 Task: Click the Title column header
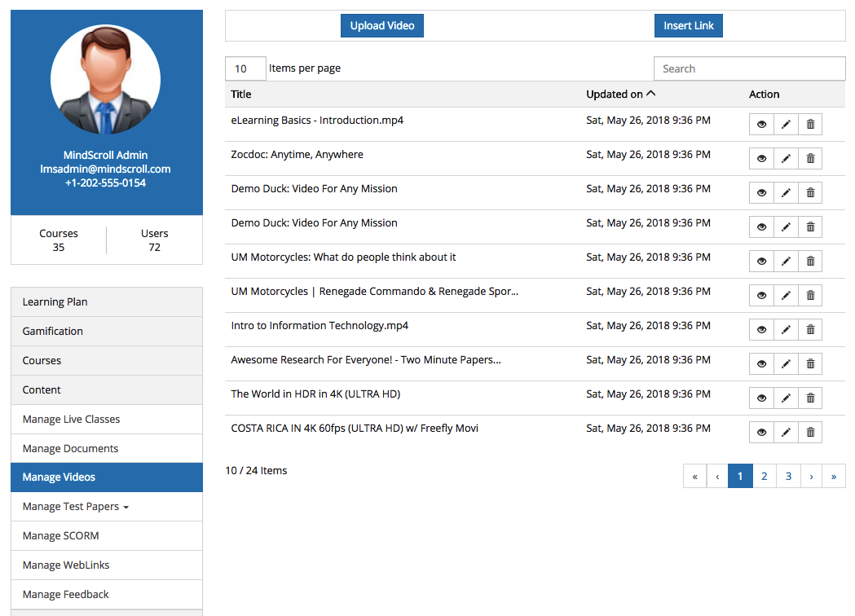click(241, 95)
